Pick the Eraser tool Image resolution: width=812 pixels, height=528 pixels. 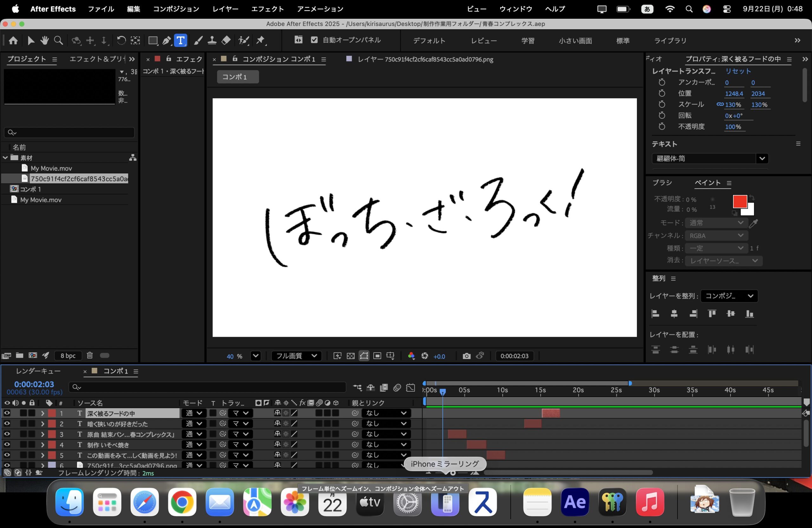coord(226,41)
